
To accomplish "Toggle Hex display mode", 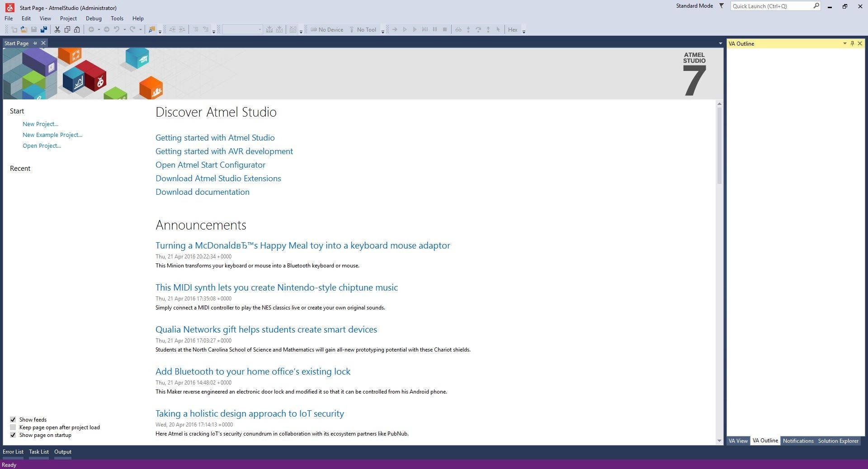I will point(513,29).
